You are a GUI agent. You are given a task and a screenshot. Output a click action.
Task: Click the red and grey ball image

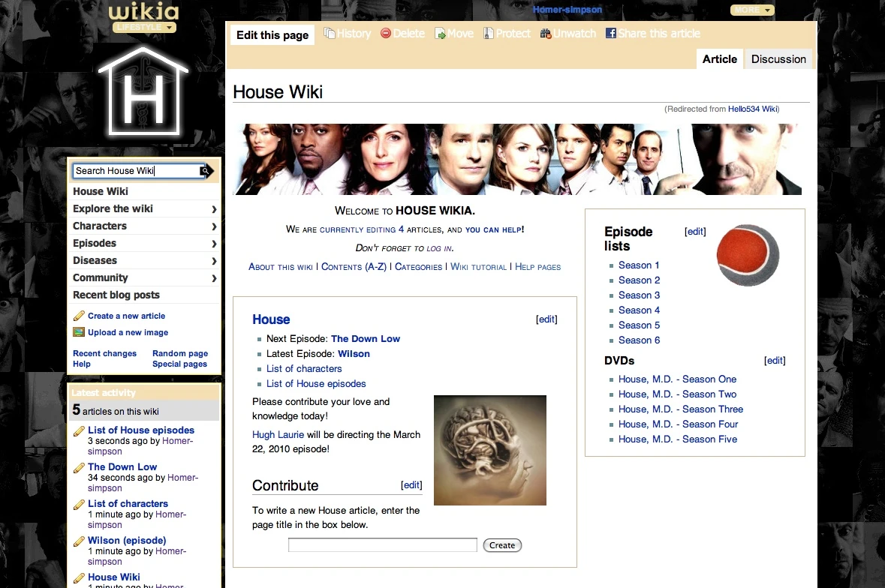(748, 255)
